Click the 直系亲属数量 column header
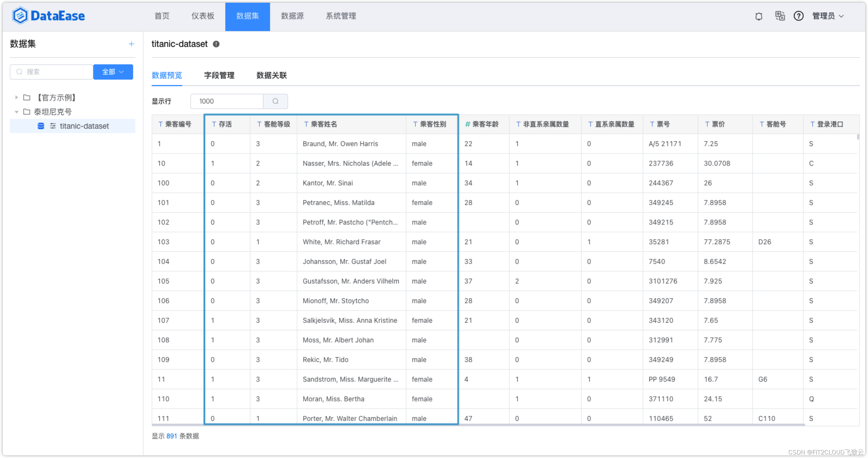Image resolution: width=868 pixels, height=458 pixels. (612, 124)
